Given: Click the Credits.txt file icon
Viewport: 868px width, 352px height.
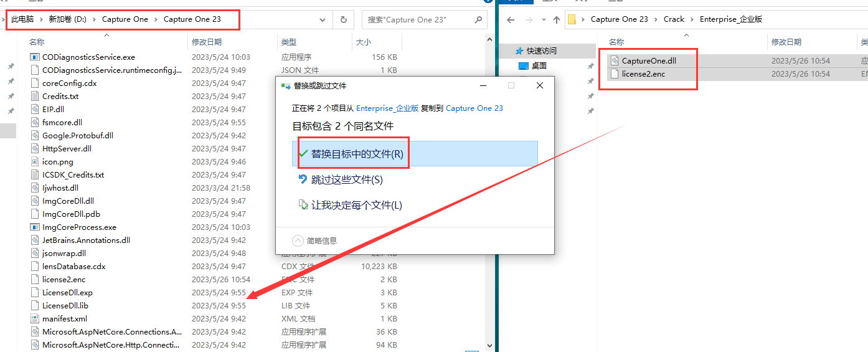Looking at the screenshot, I should (35, 97).
